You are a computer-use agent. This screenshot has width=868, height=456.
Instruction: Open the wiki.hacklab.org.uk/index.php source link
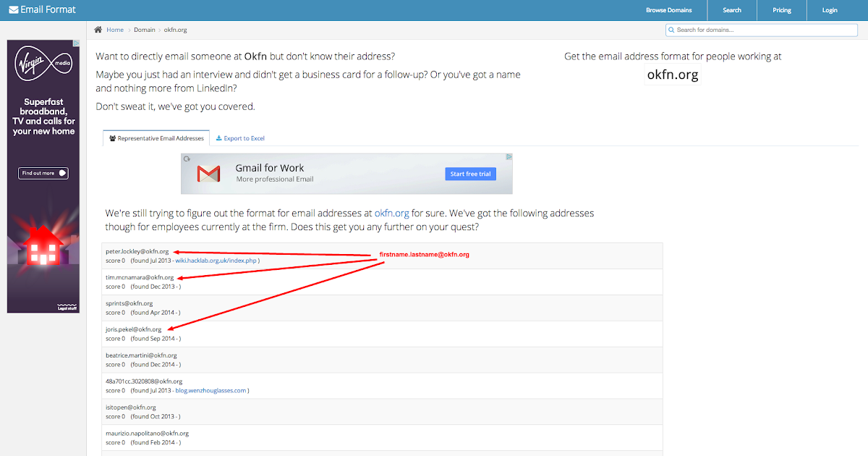click(x=216, y=261)
